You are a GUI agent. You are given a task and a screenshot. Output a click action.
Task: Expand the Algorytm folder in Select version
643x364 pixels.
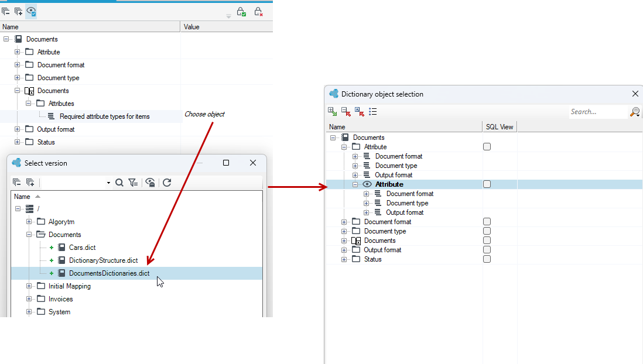click(x=29, y=221)
